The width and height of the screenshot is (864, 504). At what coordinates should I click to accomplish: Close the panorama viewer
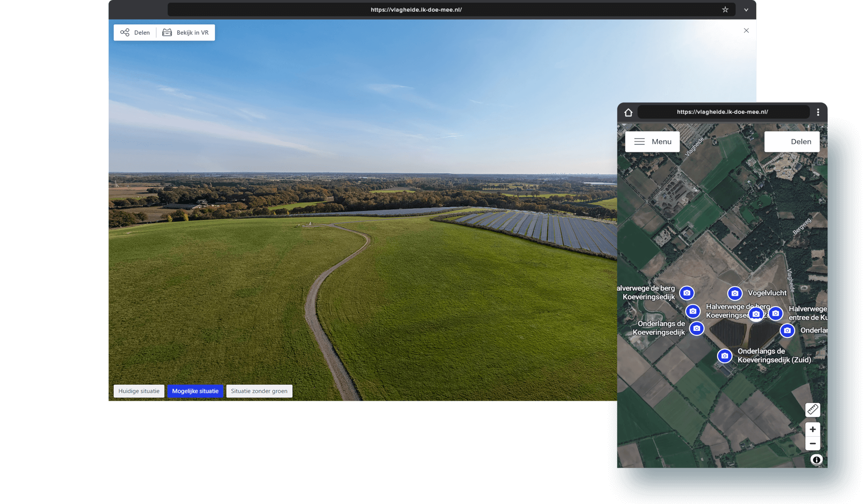click(x=746, y=31)
